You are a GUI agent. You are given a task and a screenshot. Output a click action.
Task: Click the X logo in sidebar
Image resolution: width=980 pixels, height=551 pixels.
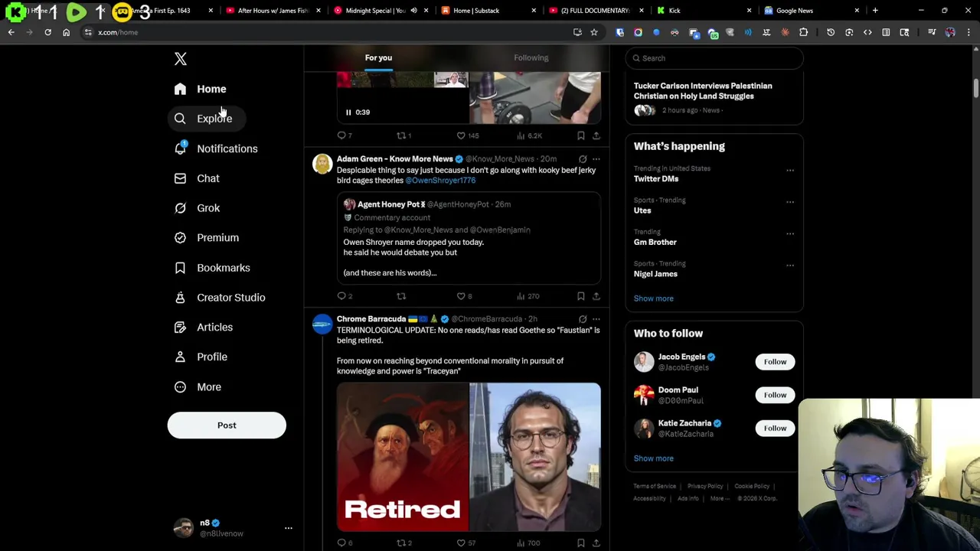(x=181, y=59)
